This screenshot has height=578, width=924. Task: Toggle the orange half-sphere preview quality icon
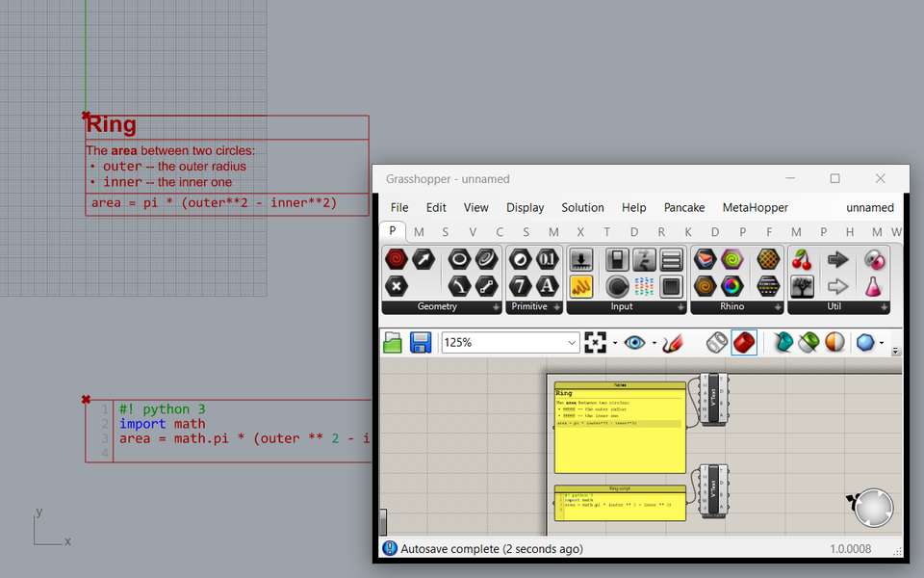835,343
